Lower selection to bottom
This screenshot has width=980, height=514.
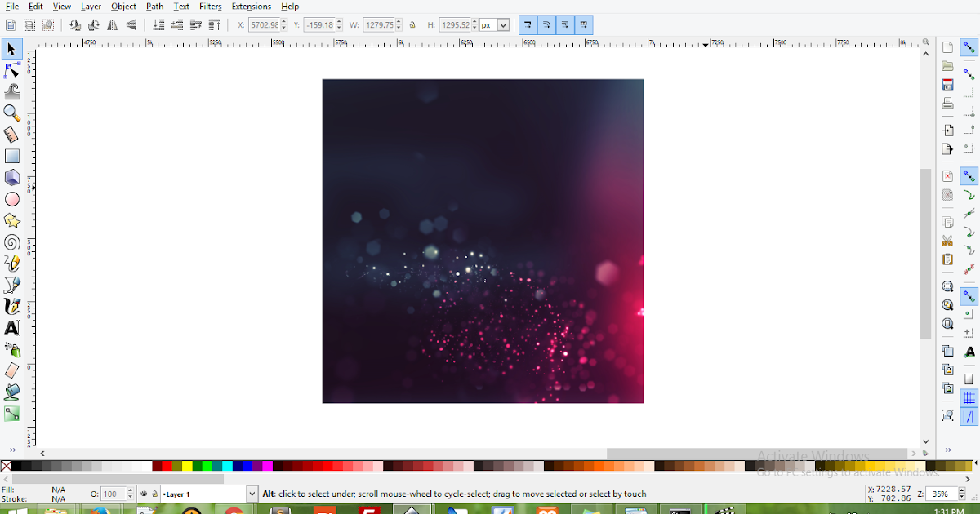158,25
